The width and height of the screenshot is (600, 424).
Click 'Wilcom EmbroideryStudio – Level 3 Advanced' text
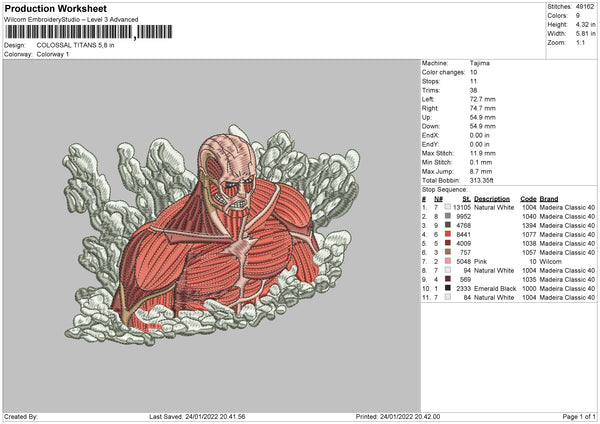tap(71, 20)
